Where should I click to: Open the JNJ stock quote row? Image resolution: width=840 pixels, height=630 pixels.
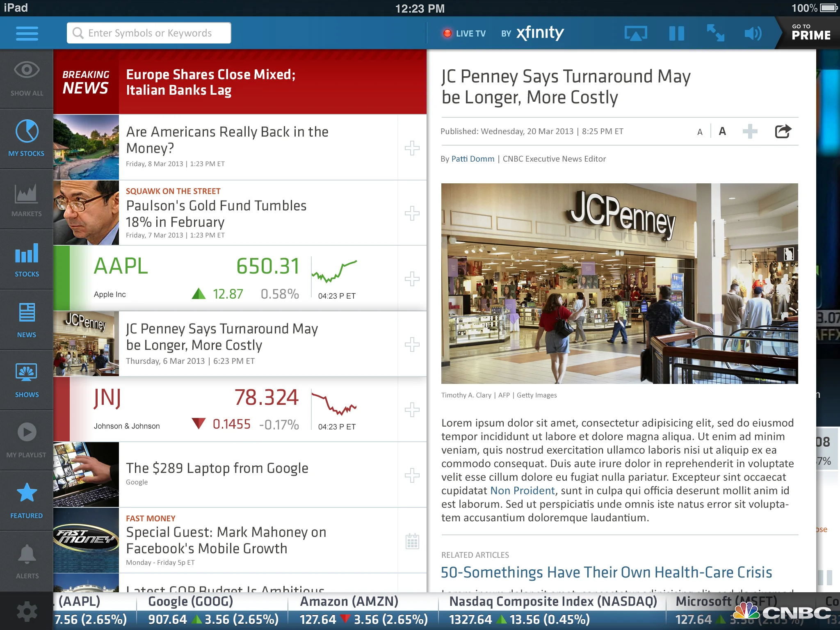240,409
